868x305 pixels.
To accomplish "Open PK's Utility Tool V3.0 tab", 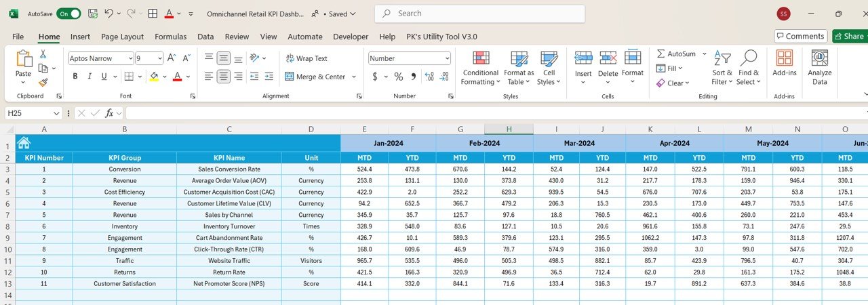I will [441, 37].
